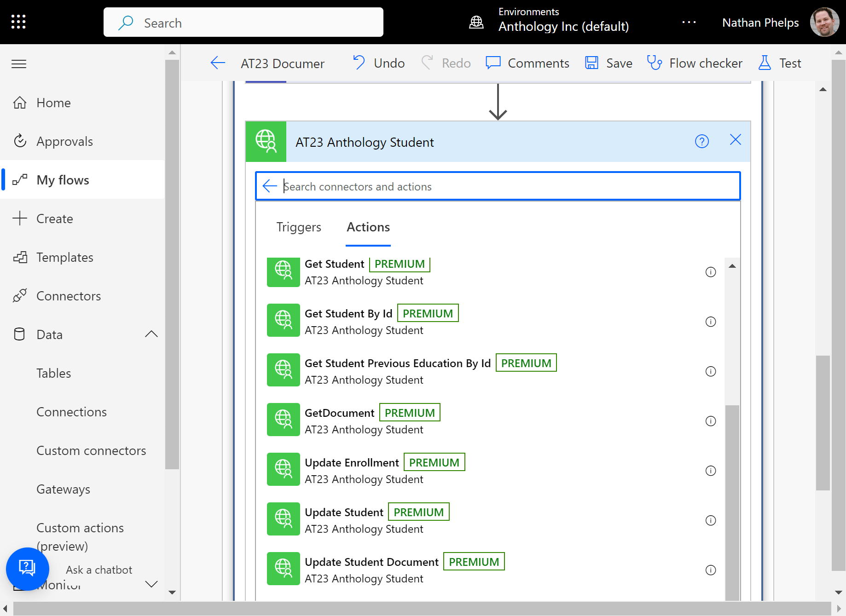Click the Update Student Document connector icon
The image size is (846, 616).
click(284, 569)
